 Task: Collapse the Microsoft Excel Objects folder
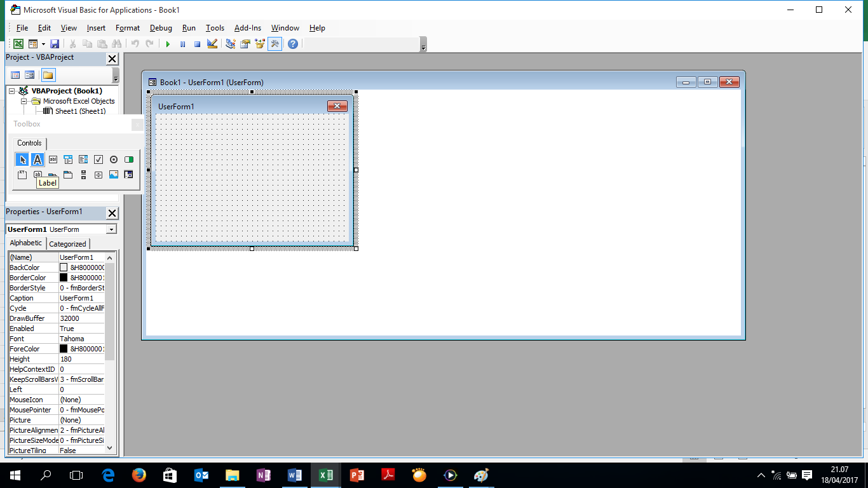point(24,101)
